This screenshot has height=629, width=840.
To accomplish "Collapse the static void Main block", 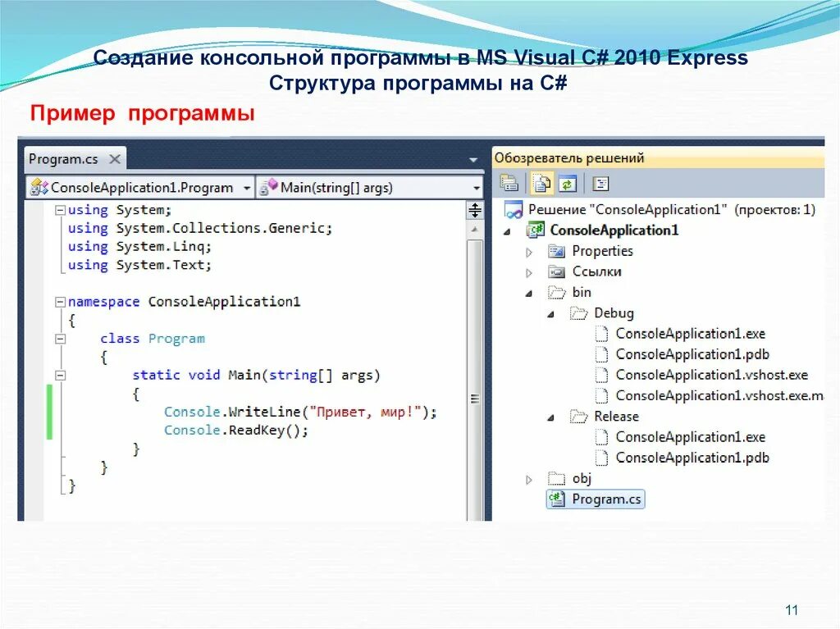I will coord(61,376).
